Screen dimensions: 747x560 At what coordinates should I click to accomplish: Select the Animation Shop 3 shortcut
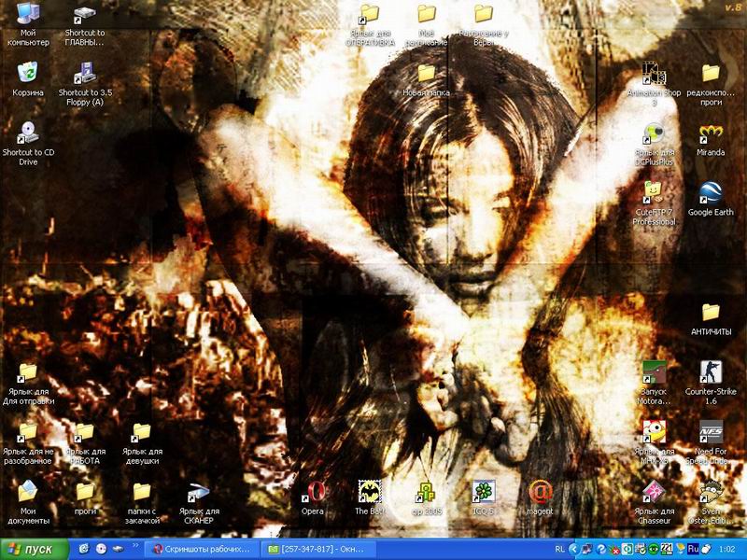[x=654, y=73]
